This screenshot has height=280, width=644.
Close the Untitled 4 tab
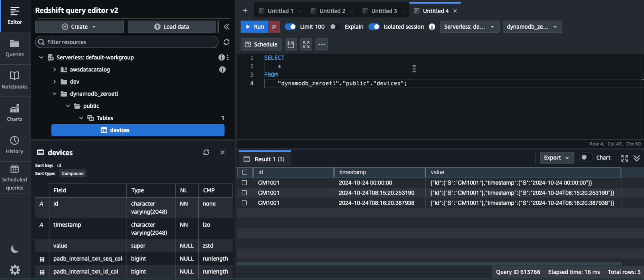pos(455,11)
